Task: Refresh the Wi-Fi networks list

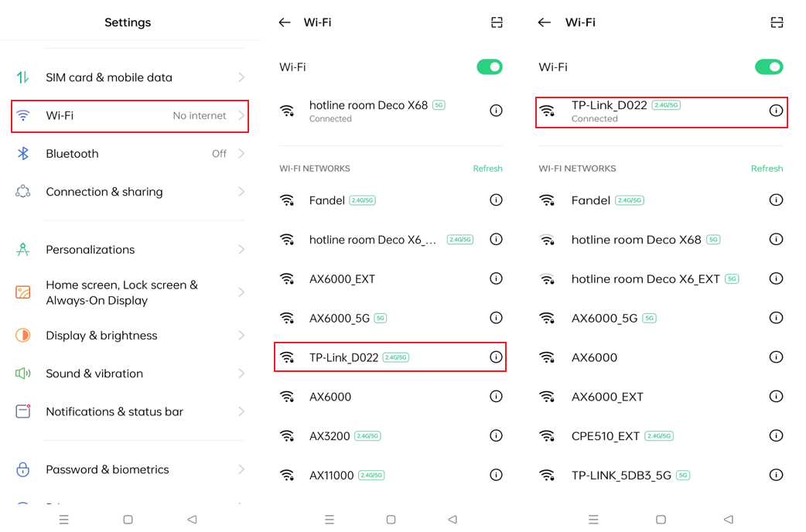Action: click(x=487, y=168)
